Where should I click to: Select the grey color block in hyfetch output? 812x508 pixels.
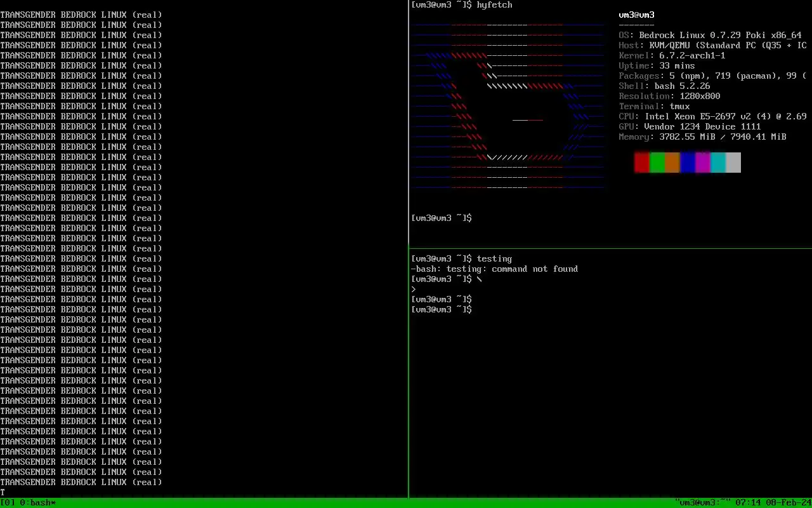733,163
